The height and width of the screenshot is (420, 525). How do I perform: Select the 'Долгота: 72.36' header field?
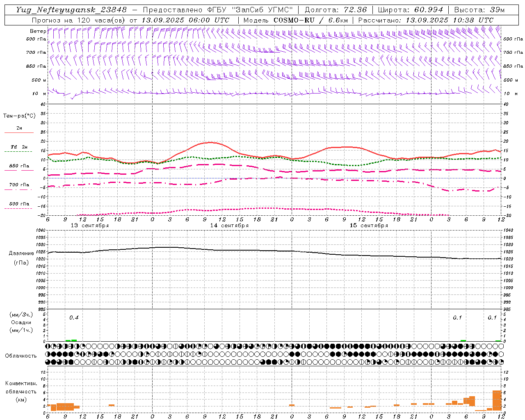click(336, 10)
